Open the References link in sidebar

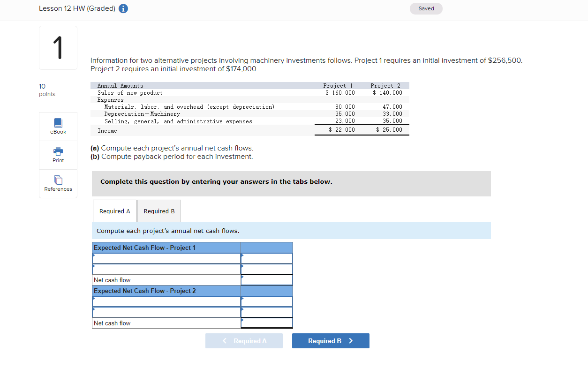(58, 184)
